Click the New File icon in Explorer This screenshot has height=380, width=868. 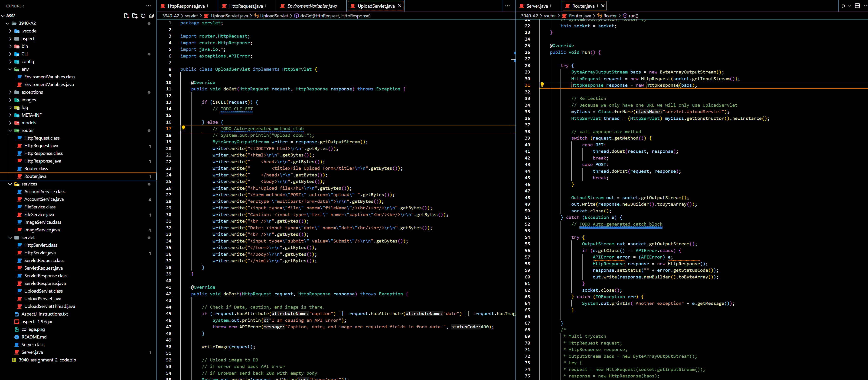[126, 16]
